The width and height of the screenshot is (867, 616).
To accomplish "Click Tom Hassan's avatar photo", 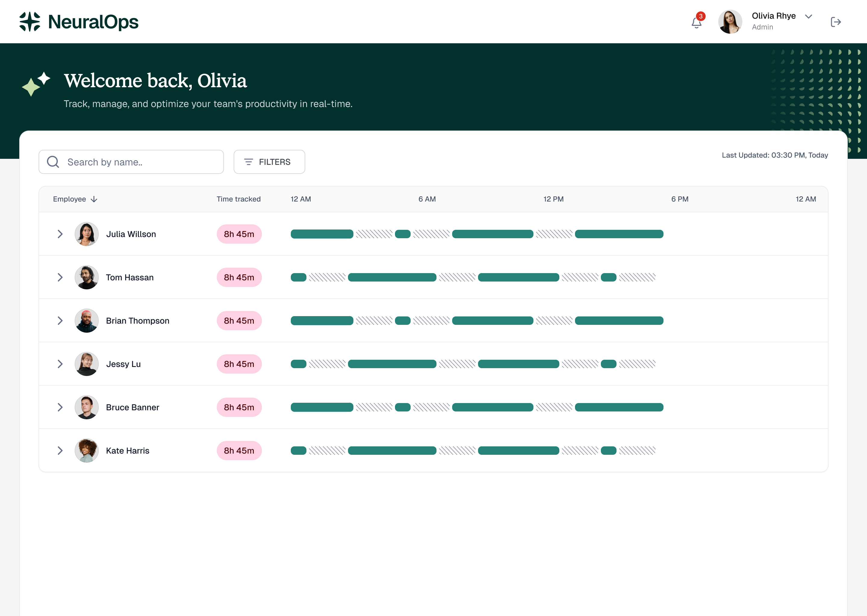I will [86, 277].
